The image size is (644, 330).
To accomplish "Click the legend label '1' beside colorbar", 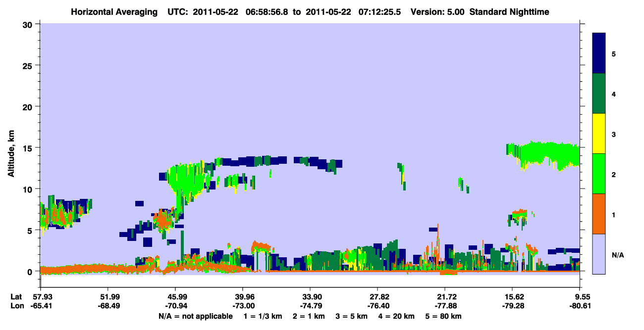I will pos(613,214).
